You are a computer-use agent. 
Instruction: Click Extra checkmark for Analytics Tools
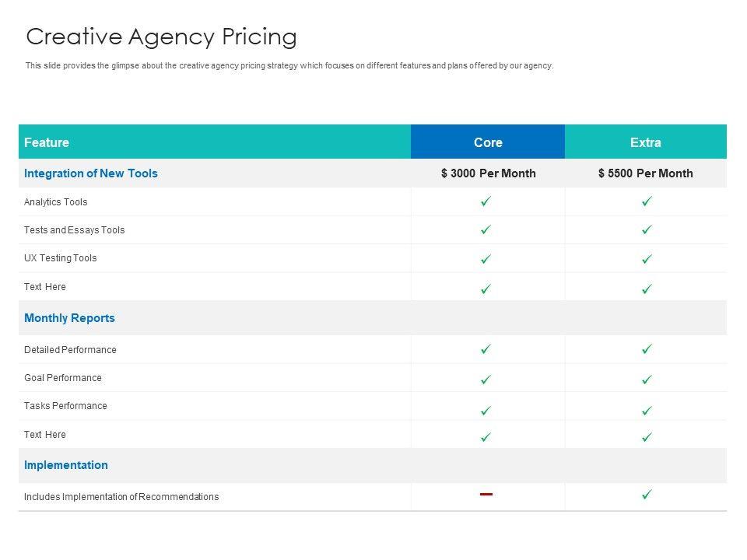coord(647,201)
